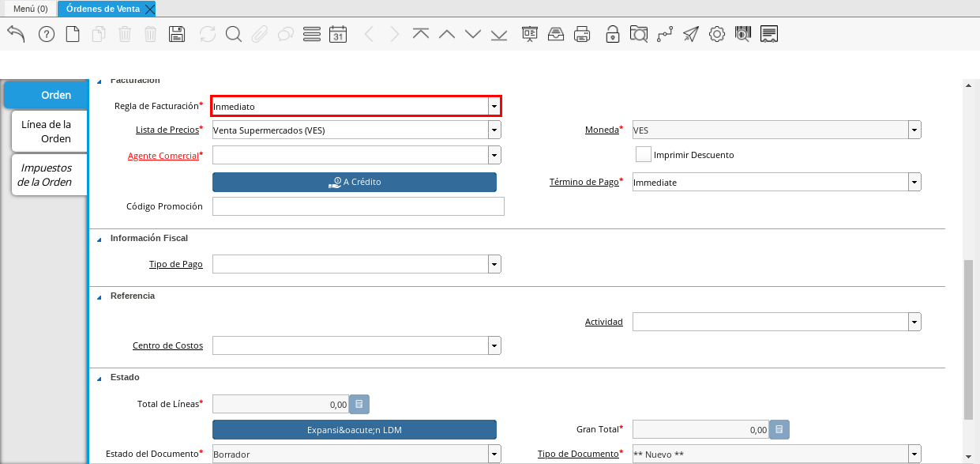Click the Agente Comercial label link
Viewport: 980px width, 464px height.
163,156
